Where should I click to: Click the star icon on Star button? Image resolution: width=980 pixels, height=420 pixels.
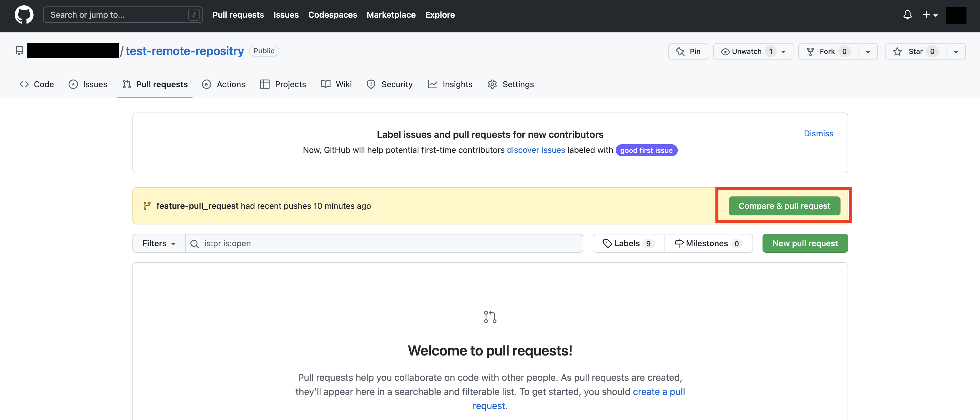click(897, 52)
